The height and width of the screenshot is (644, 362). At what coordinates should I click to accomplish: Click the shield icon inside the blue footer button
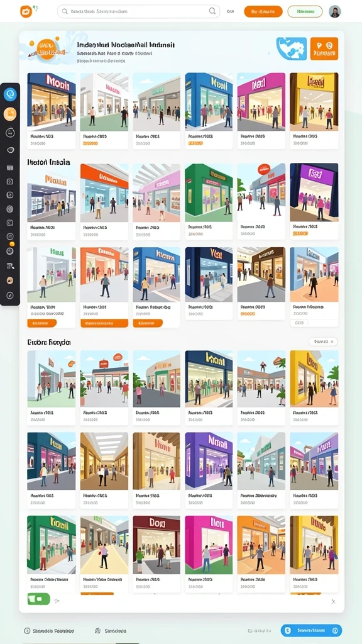pyautogui.click(x=288, y=630)
